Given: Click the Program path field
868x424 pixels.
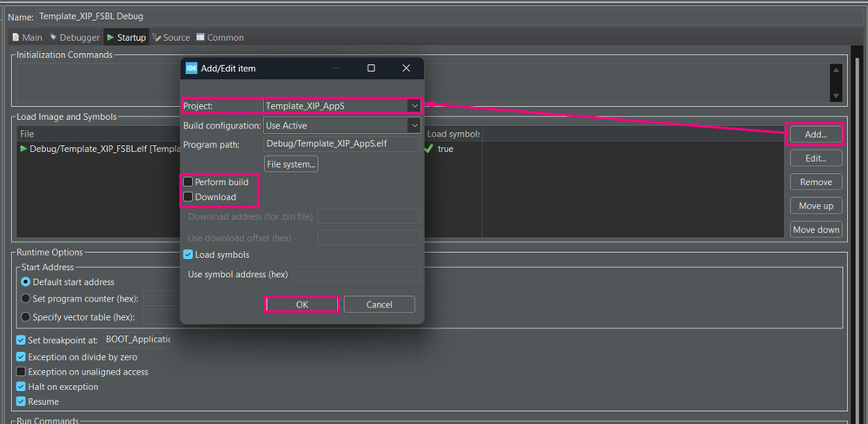Looking at the screenshot, I should pos(342,144).
